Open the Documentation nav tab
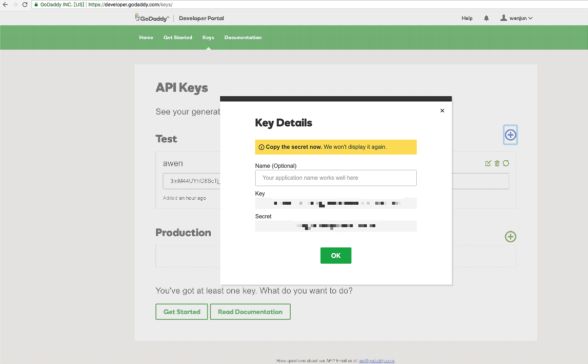Image resolution: width=588 pixels, height=364 pixels. [243, 38]
